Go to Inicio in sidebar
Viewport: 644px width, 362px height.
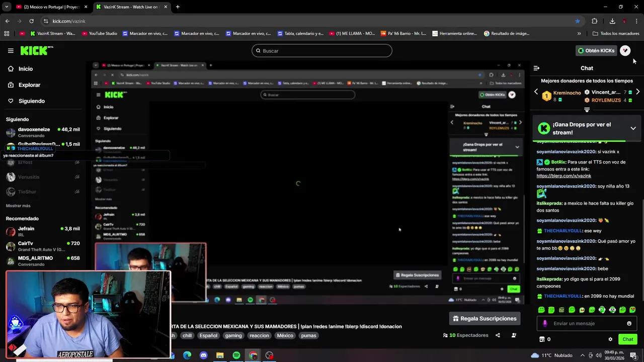tap(20, 69)
